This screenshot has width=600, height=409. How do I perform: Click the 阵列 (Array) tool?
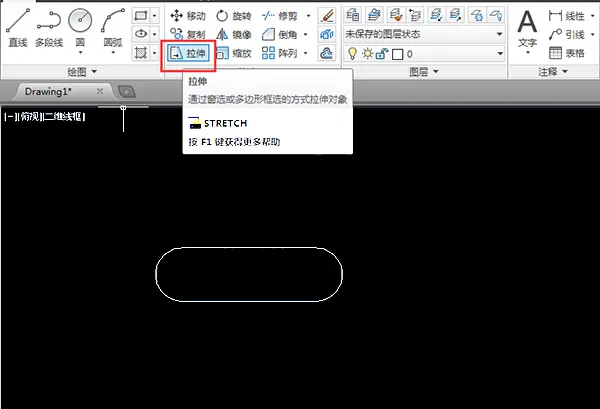(279, 53)
